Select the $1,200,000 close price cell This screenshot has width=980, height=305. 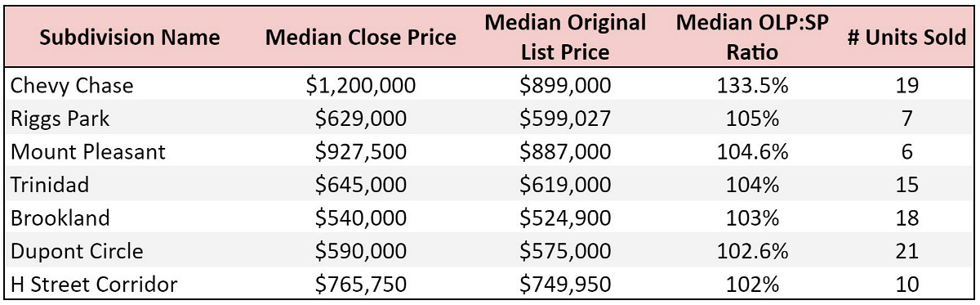(x=361, y=86)
